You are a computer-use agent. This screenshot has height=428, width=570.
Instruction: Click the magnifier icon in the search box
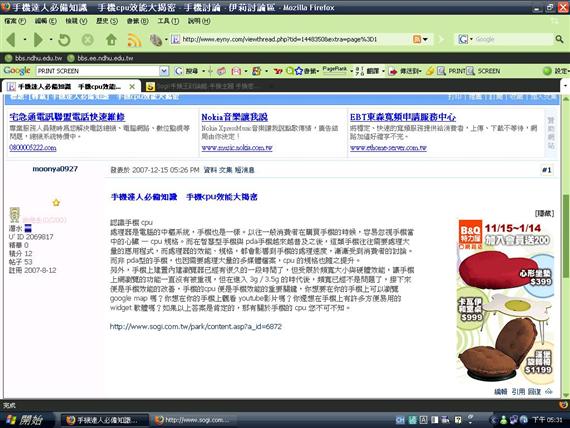[559, 39]
